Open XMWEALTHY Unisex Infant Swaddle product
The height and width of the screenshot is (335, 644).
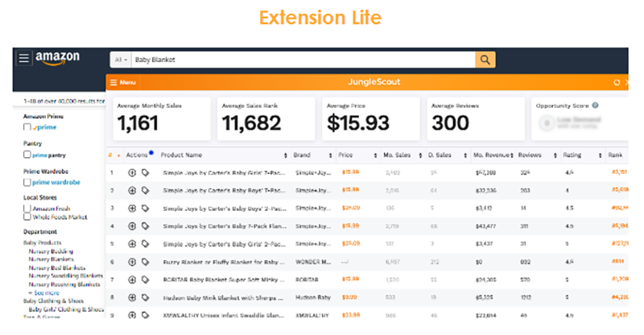coord(224,315)
